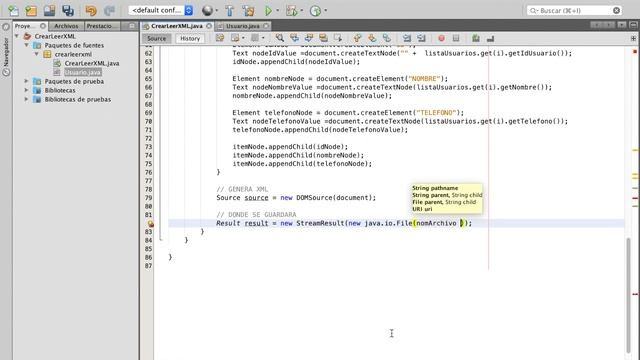Viewport: 640px width, 360px height.
Task: Click Find Next Occurrence icon
Action: 309,38
